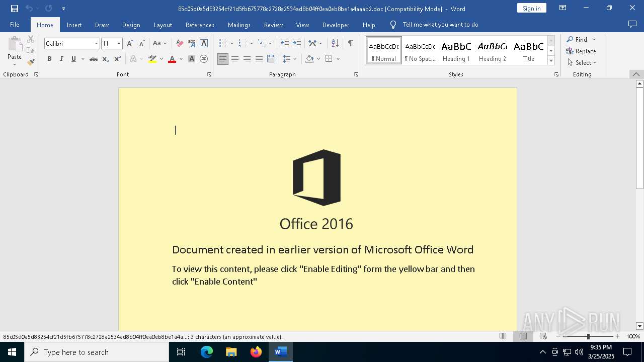The height and width of the screenshot is (362, 644).
Task: Click the zoom slider handle
Action: pos(588,336)
